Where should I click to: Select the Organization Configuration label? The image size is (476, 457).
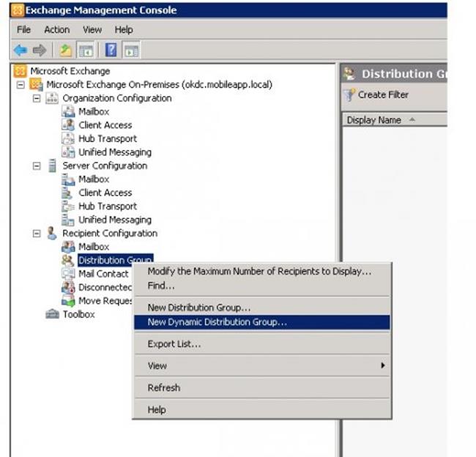[117, 98]
